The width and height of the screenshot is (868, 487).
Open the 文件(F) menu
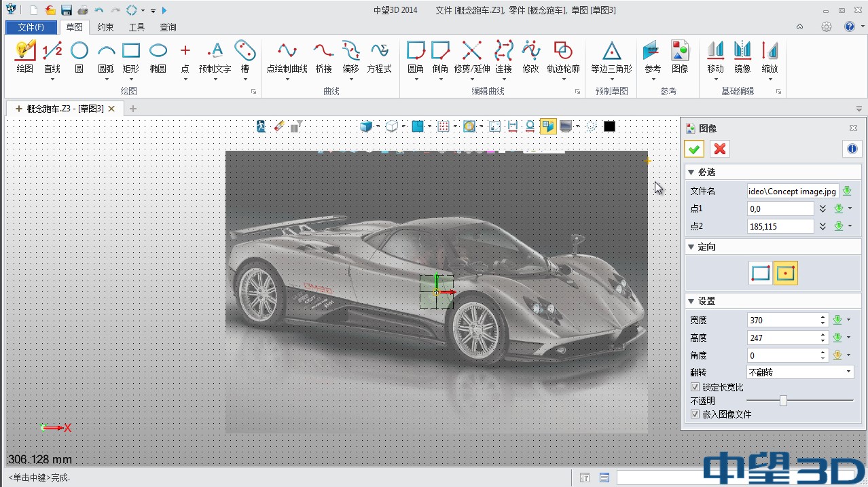(31, 27)
